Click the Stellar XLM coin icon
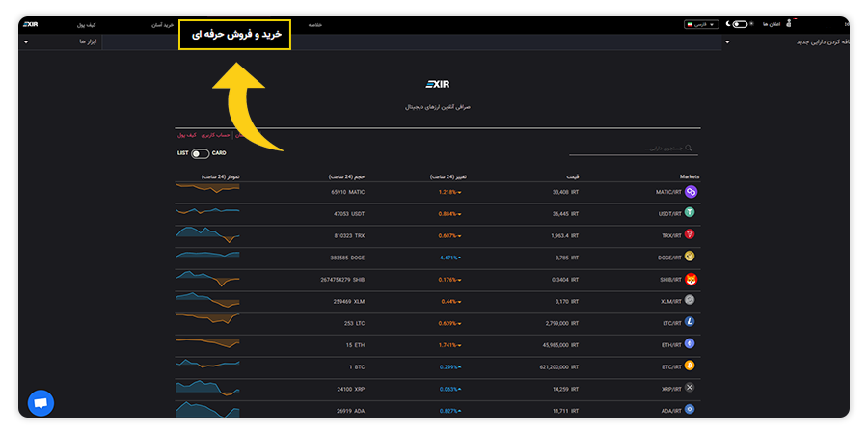This screenshot has height=434, width=868. [x=690, y=300]
